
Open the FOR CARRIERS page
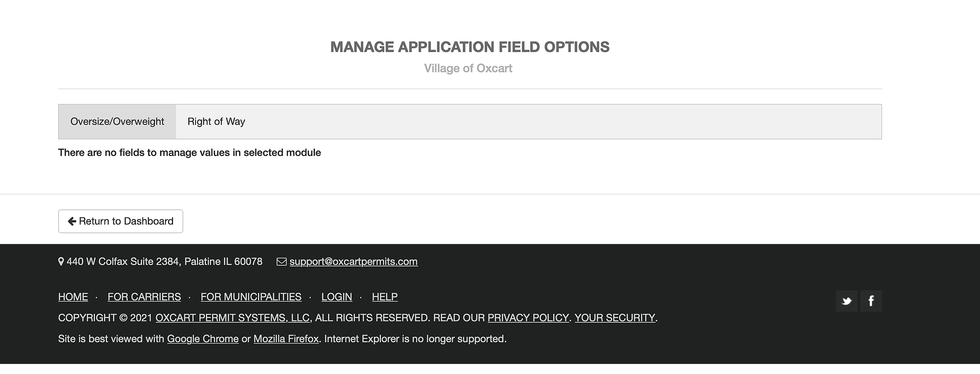click(144, 297)
